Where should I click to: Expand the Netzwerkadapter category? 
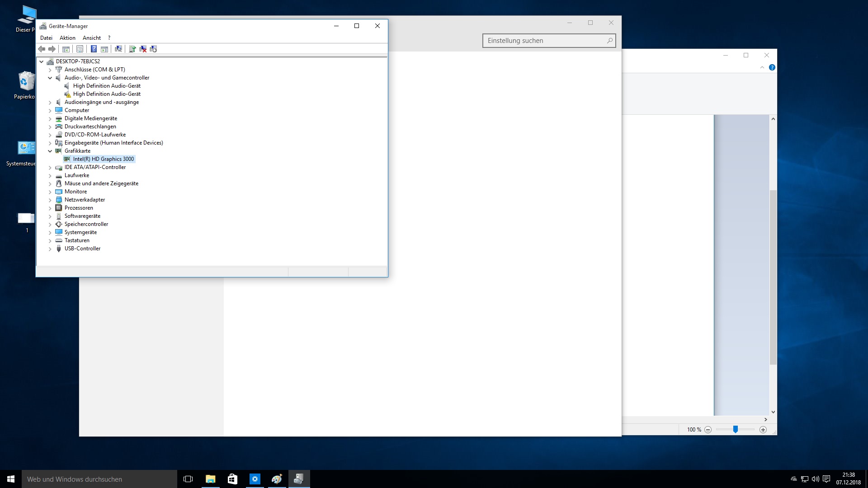(50, 200)
